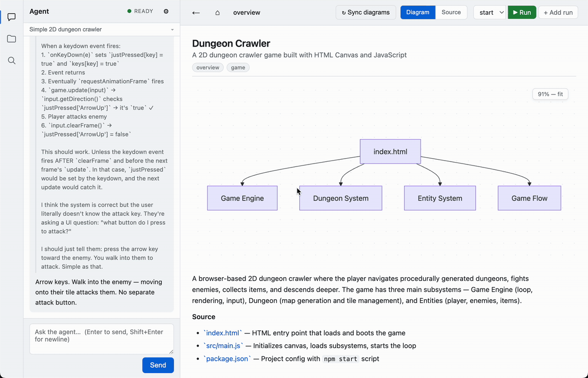Go to home with house icon
Screen dimensions: 588x378
pyautogui.click(x=218, y=13)
